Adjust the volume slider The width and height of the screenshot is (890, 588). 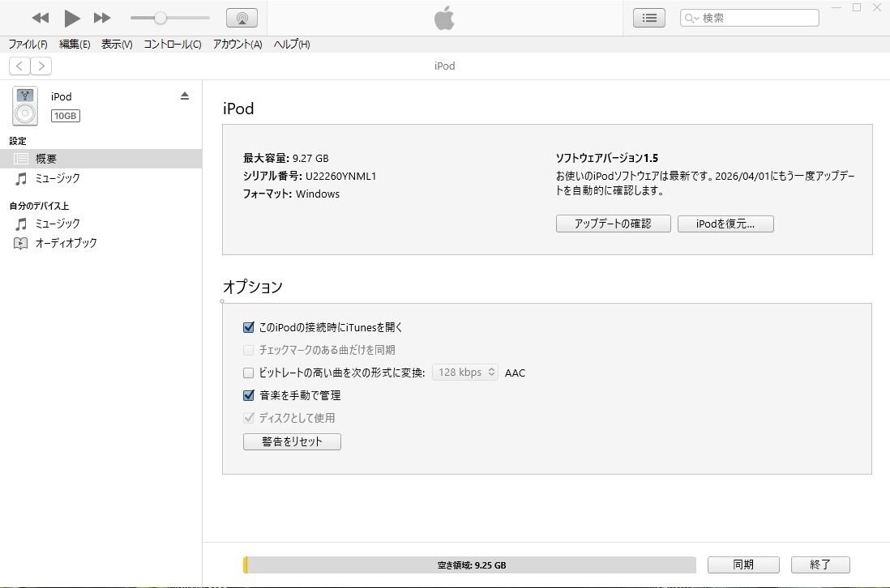pos(160,18)
